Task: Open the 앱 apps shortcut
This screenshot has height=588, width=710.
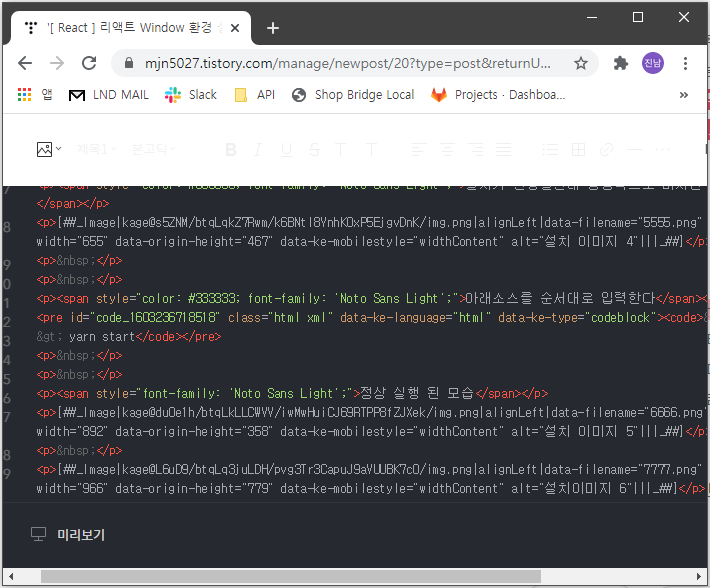Action: pyautogui.click(x=35, y=95)
